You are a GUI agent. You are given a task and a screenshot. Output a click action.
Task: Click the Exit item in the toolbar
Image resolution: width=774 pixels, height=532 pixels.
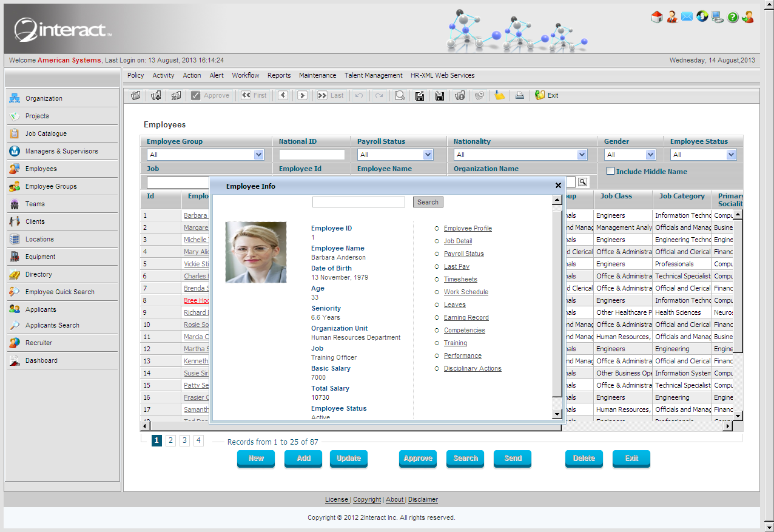(547, 95)
